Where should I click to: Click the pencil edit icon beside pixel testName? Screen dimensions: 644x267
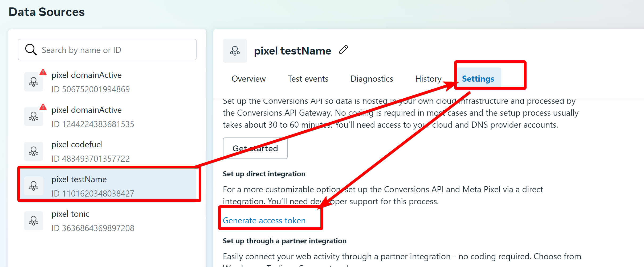[344, 50]
